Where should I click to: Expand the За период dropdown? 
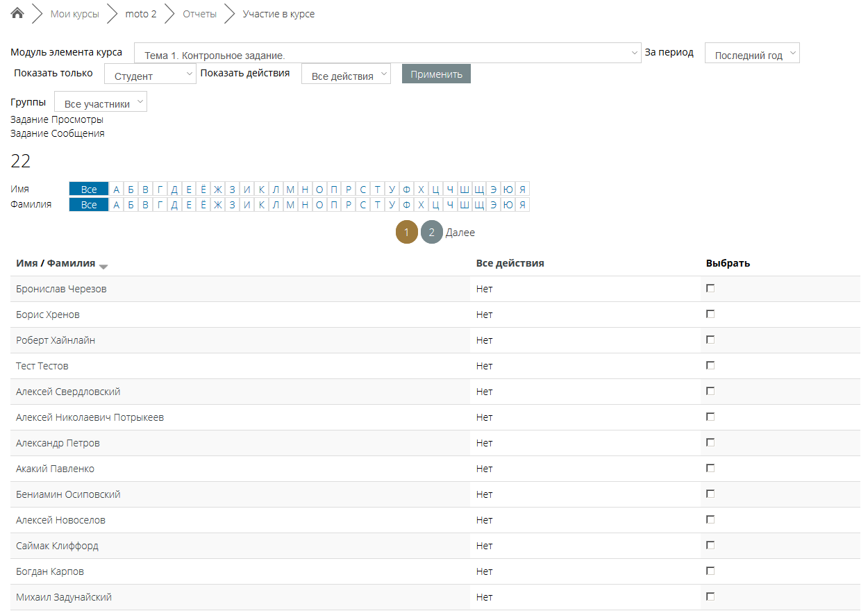point(752,54)
